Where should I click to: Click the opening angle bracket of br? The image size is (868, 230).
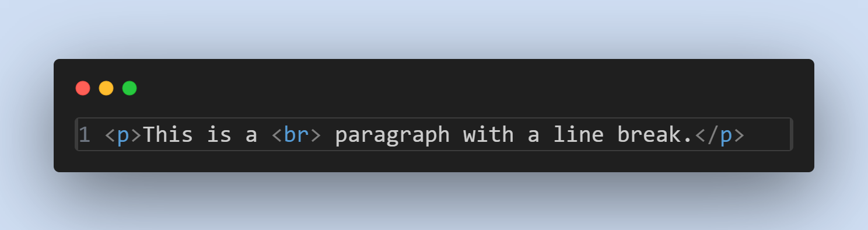(x=277, y=135)
